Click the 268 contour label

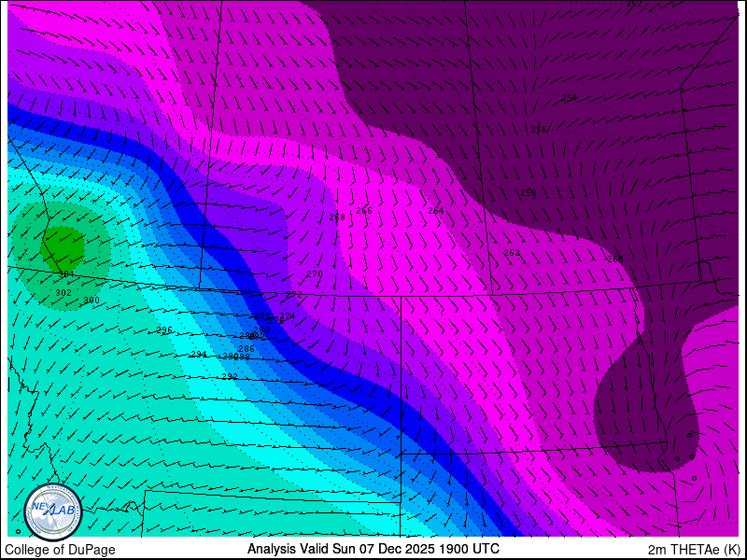click(x=337, y=217)
